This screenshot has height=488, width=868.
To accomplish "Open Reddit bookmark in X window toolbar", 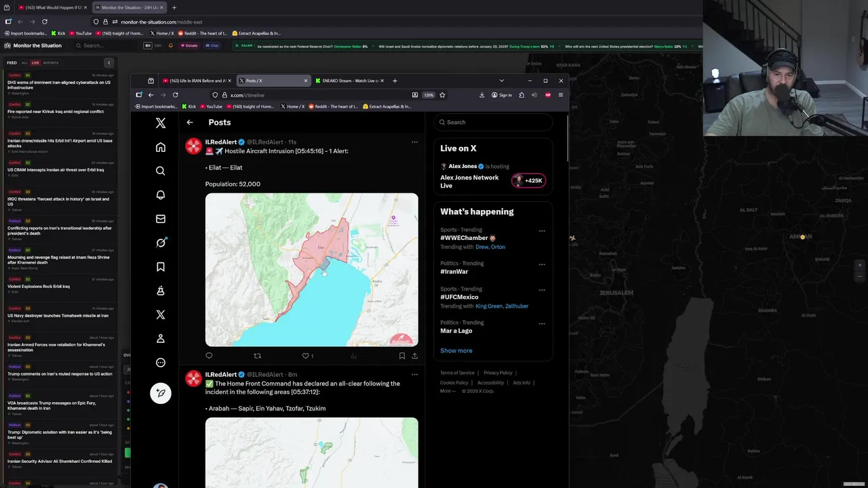I will click(x=333, y=106).
